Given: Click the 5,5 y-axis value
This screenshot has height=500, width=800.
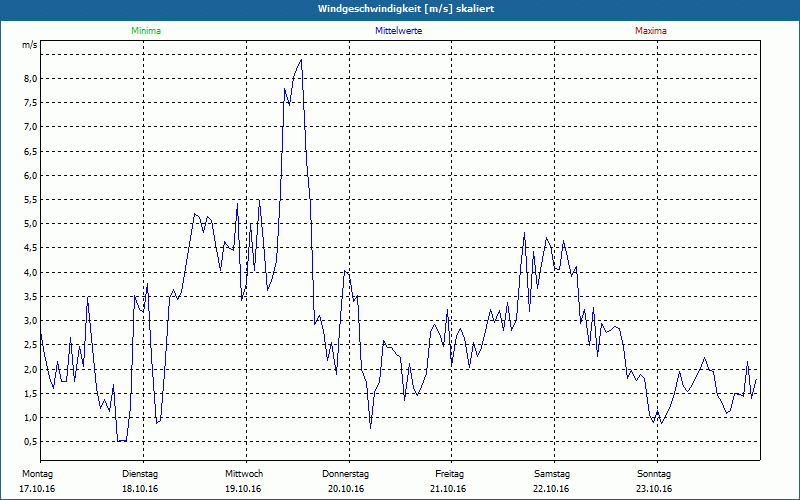Looking at the screenshot, I should (x=30, y=199).
